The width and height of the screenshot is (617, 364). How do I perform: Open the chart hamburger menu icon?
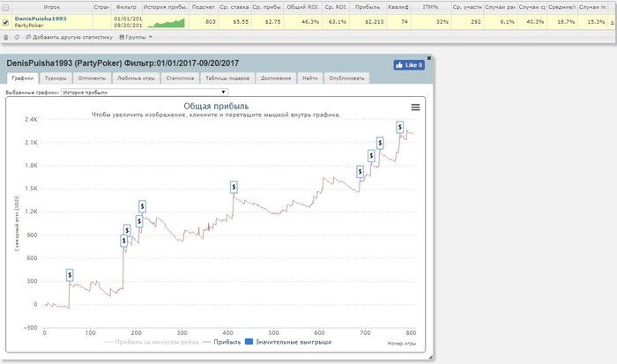(x=415, y=107)
